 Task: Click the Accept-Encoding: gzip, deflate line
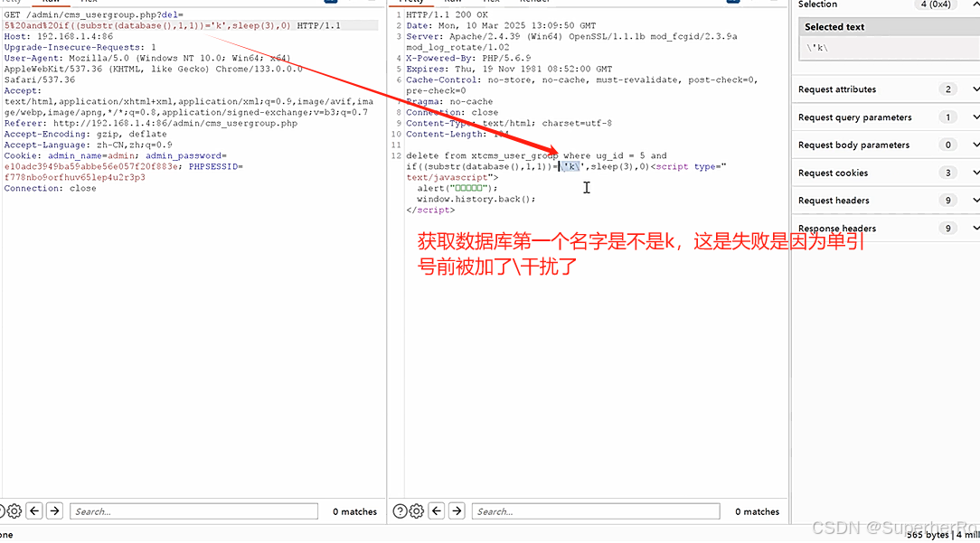pyautogui.click(x=86, y=134)
